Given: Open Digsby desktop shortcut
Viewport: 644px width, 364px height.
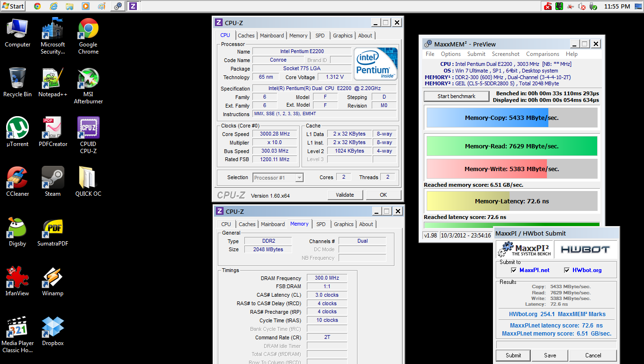Looking at the screenshot, I should 18,232.
